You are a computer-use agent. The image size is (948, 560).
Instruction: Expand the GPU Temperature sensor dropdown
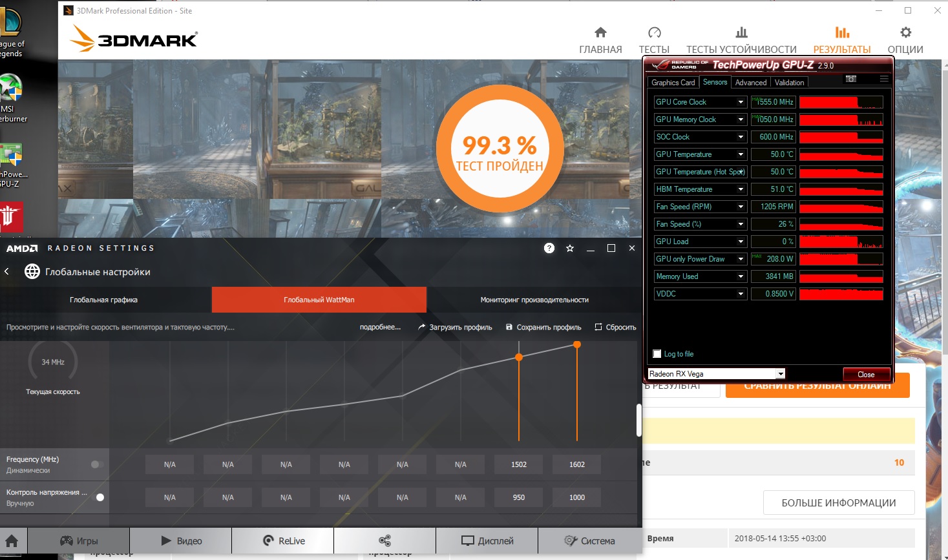(x=741, y=154)
